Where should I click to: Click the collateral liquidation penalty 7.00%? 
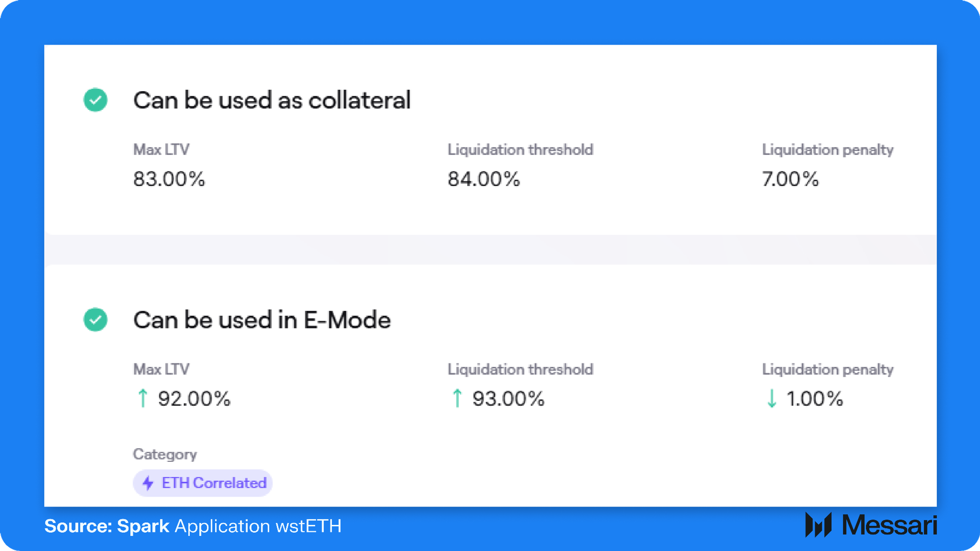[790, 179]
